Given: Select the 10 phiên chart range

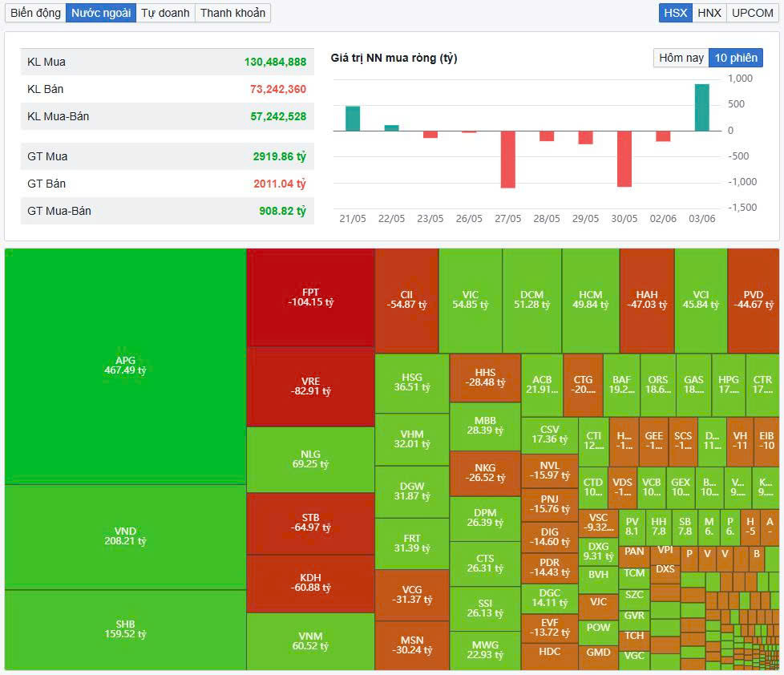Looking at the screenshot, I should coord(736,58).
